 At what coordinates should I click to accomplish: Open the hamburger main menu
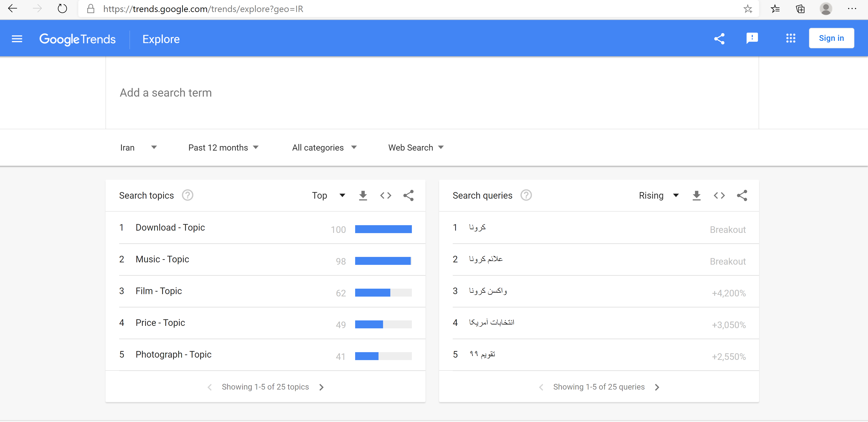pyautogui.click(x=17, y=39)
